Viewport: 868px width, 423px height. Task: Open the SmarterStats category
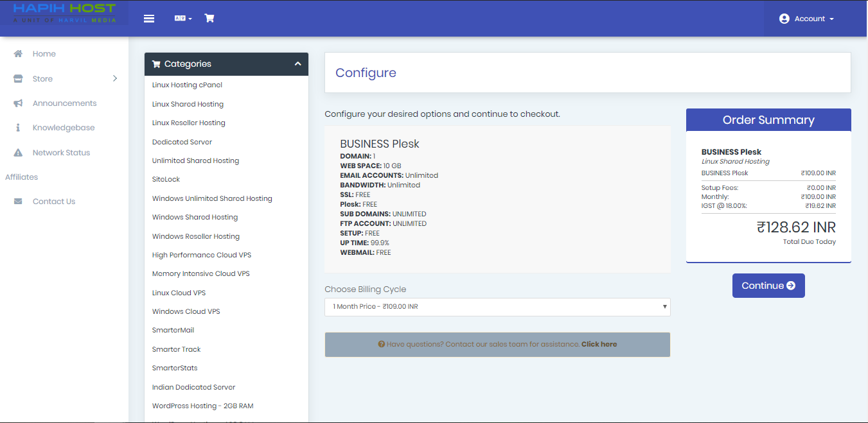tap(175, 368)
